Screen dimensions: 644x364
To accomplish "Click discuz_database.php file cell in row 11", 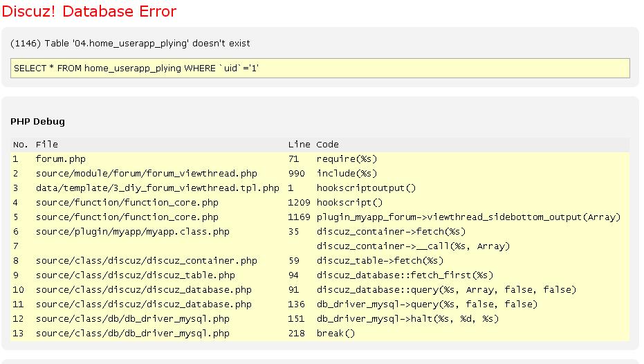I will pyautogui.click(x=144, y=304).
